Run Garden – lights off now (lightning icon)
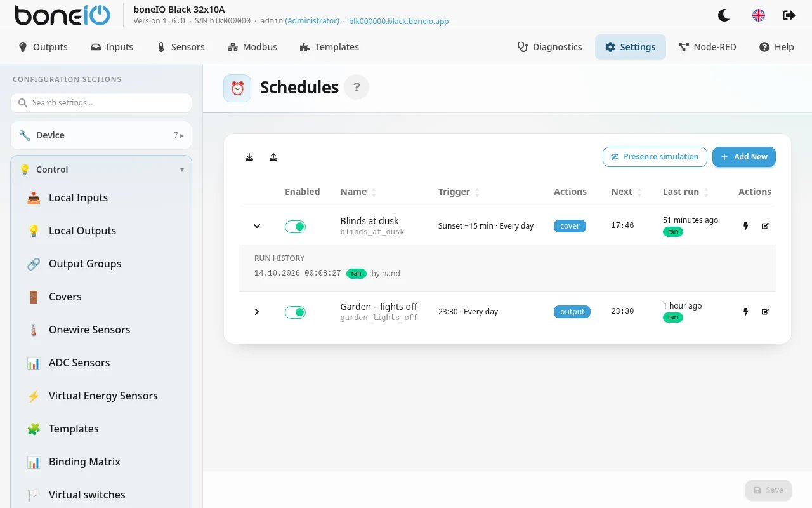Image resolution: width=812 pixels, height=508 pixels. (x=746, y=311)
